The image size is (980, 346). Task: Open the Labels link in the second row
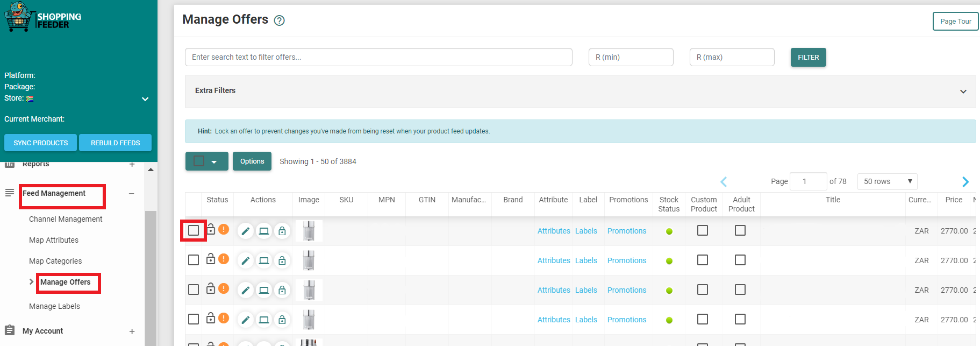pos(586,260)
